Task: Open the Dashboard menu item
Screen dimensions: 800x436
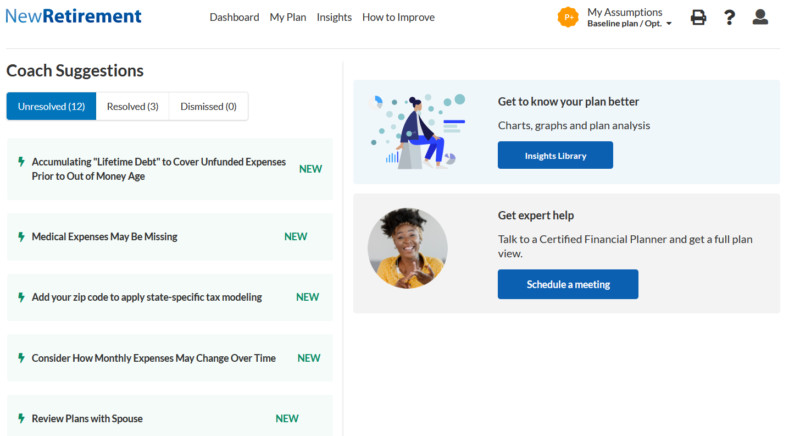Action: (234, 17)
